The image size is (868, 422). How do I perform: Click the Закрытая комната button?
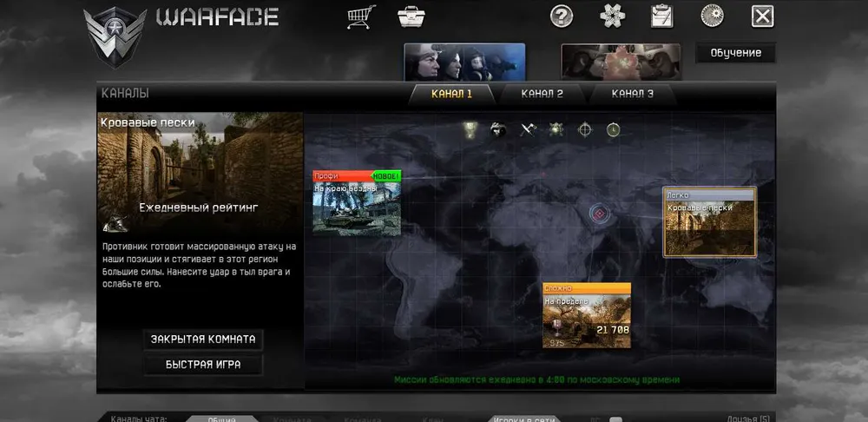click(x=203, y=340)
